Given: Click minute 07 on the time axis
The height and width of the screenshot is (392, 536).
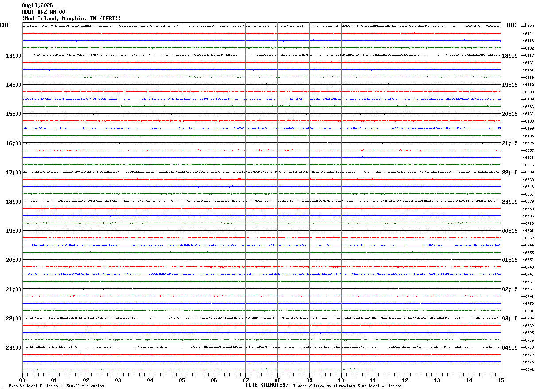Looking at the screenshot, I should click(x=246, y=380).
